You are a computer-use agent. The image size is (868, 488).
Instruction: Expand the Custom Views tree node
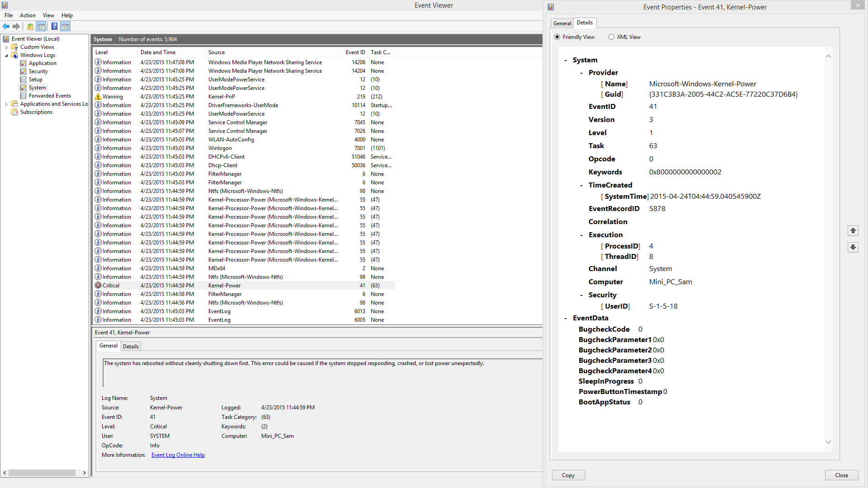(6, 47)
